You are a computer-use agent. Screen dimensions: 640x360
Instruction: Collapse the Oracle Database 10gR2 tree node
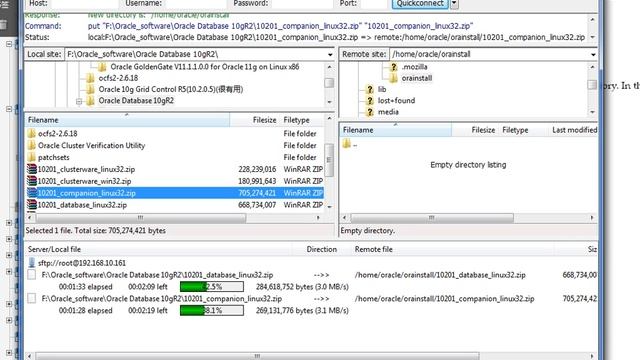(x=79, y=101)
